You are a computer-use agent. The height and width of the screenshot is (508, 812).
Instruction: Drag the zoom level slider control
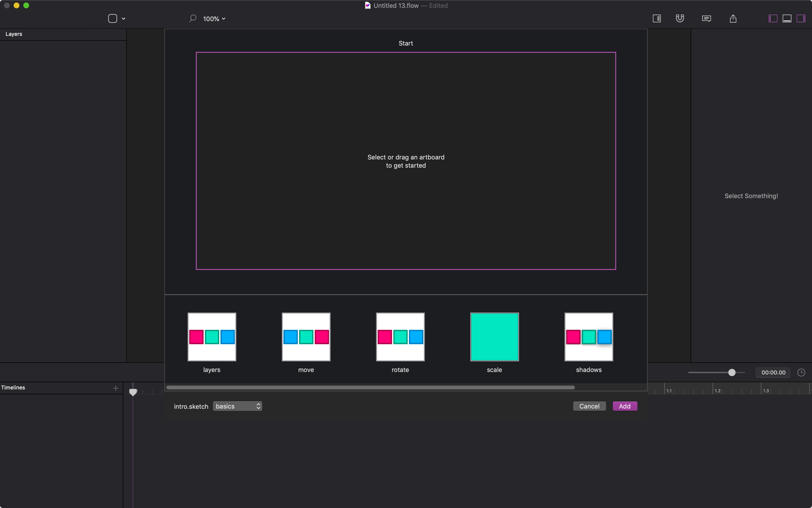pos(731,372)
